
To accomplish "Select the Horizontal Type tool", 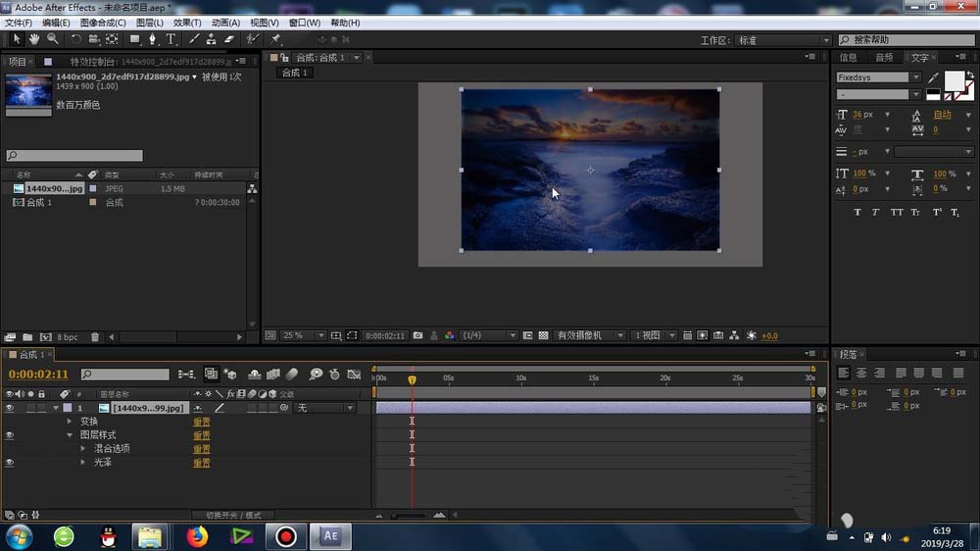I will 171,39.
